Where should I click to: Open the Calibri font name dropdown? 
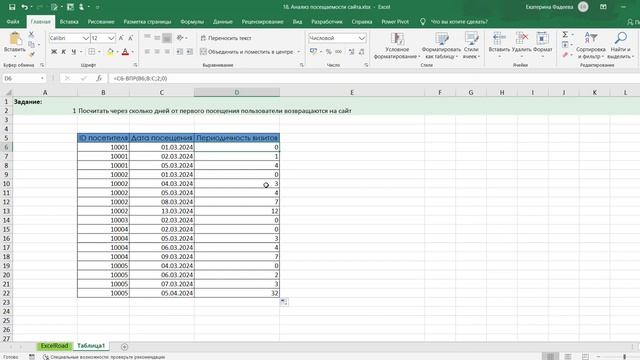[86, 38]
